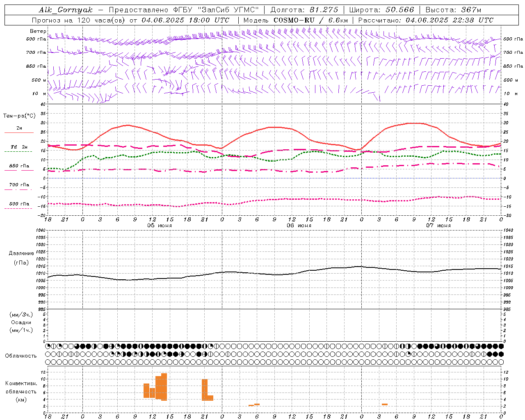Click the Тем-ра(°C) panel label
This screenshot has height=420, width=525.
19,116
